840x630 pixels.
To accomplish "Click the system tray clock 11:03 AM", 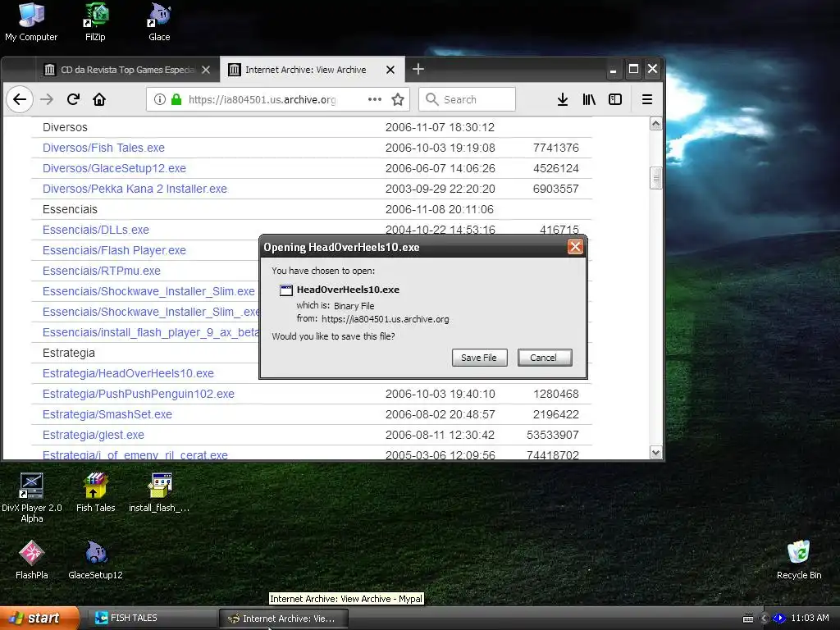I will click(810, 619).
